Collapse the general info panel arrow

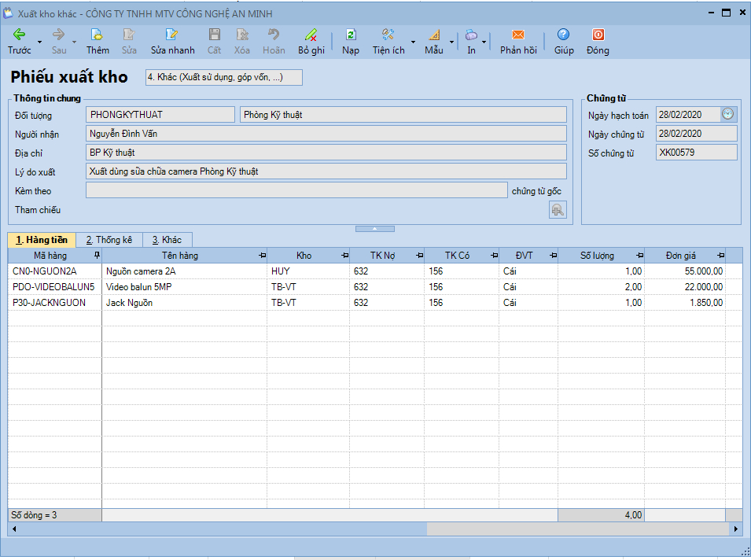click(375, 229)
